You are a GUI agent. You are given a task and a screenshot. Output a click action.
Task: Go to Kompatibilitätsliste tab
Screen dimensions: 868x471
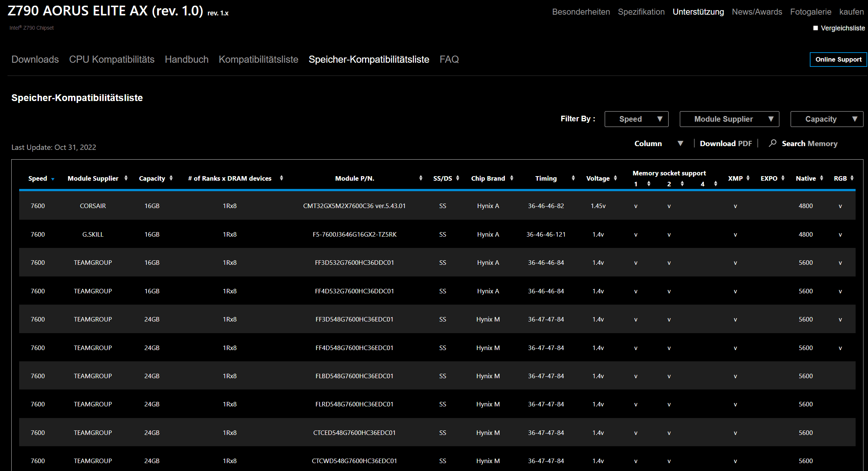(x=258, y=59)
